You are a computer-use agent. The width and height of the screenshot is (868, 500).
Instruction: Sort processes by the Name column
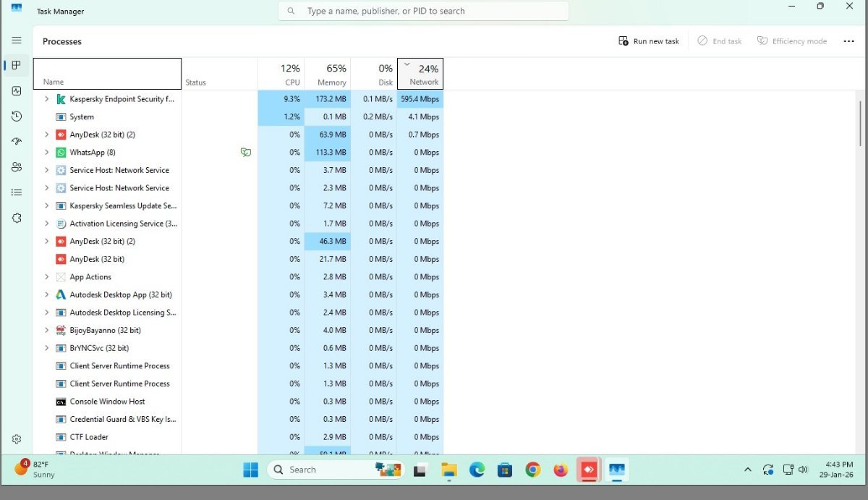107,74
